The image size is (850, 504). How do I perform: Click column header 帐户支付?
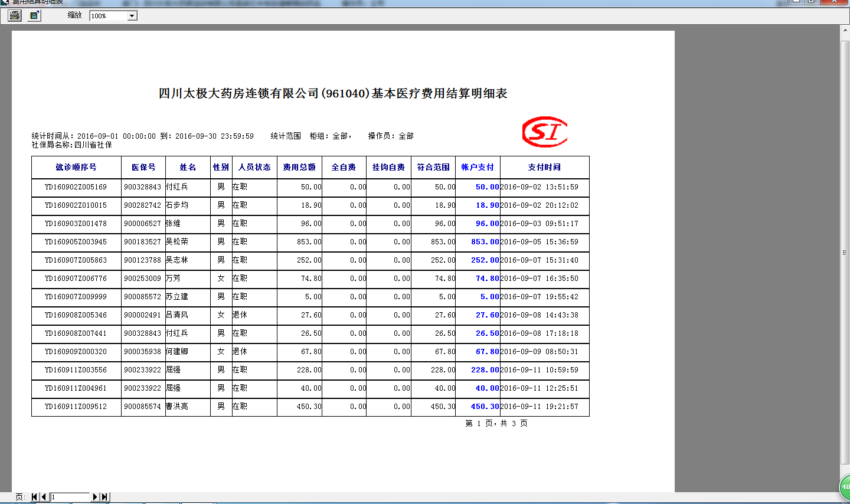coord(478,168)
